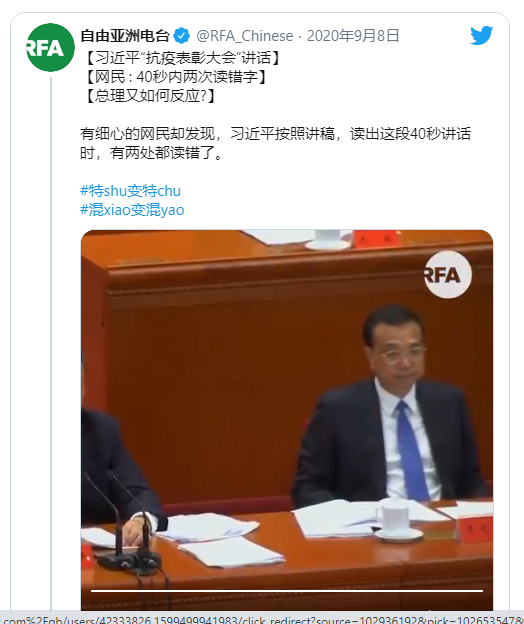This screenshot has height=624, width=524.
Task: Click the white RFA watermark in video
Action: [x=448, y=275]
